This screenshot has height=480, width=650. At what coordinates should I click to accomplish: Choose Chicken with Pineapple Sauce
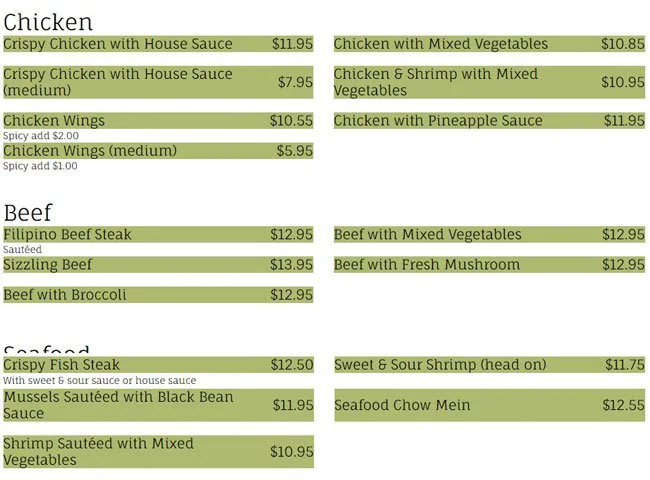[489, 121]
